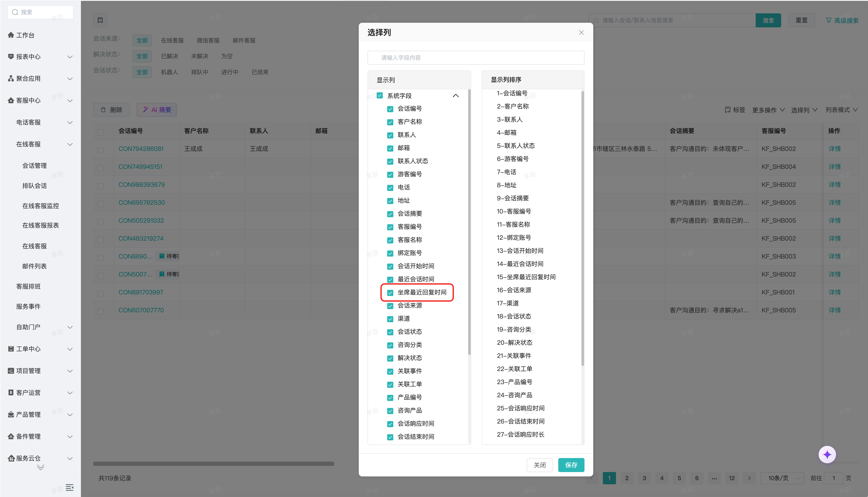Screen dimensions: 868x497
Task: Click the 服务云仓 sidebar icon
Action: 11,458
